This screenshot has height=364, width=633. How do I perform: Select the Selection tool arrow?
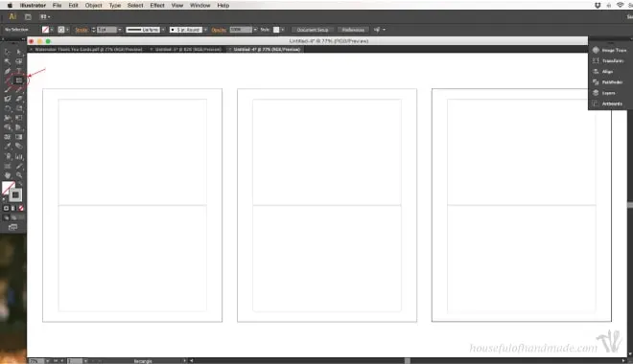coord(8,52)
